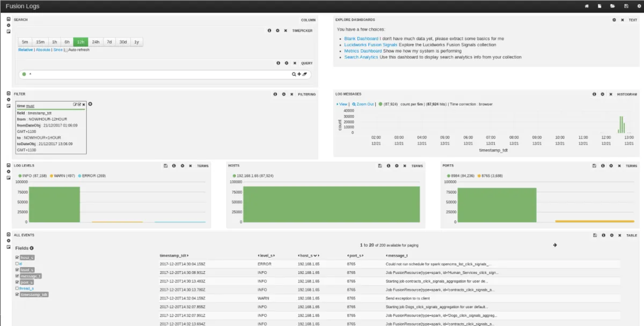Go to next page of events
Screen dimensions: 644x326
(x=555, y=245)
